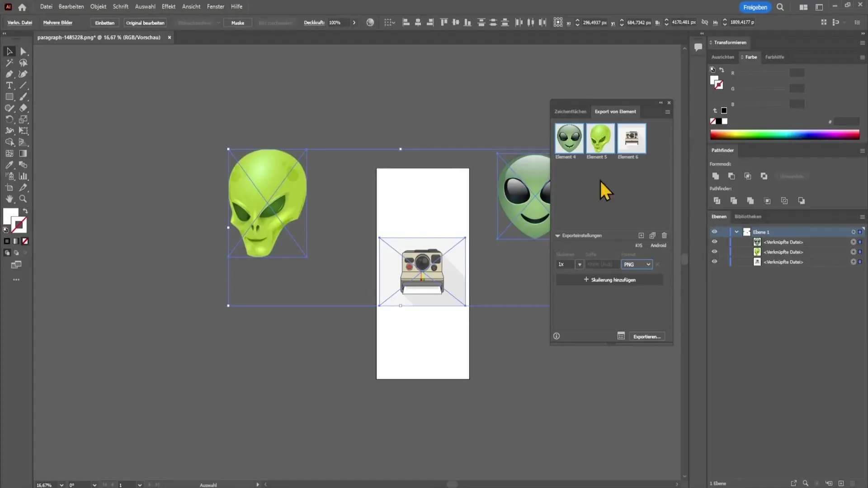Click target circle of Ebene 1
868x488 pixels.
tap(854, 232)
